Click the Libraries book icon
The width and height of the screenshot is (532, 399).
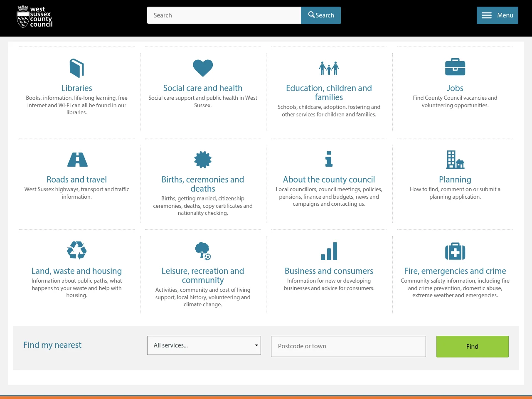[x=77, y=68]
